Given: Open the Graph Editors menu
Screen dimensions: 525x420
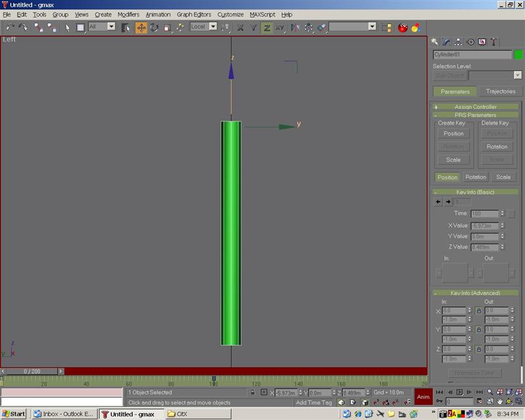Looking at the screenshot, I should coord(194,14).
